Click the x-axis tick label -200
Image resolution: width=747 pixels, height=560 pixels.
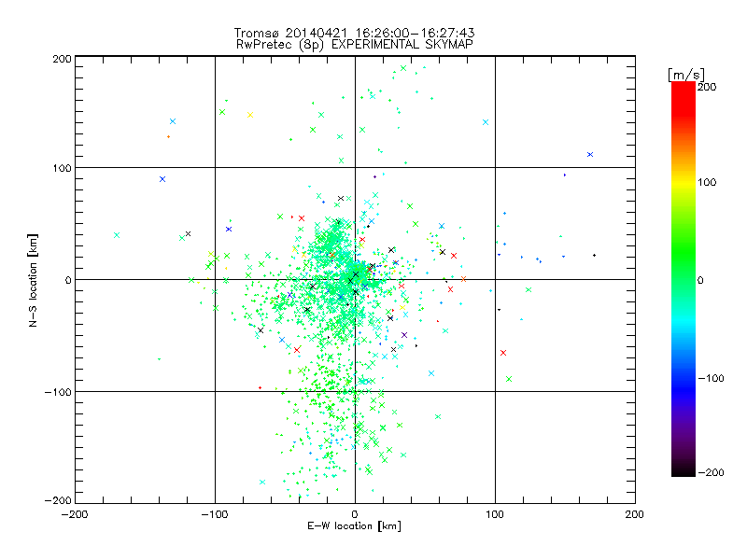75,514
